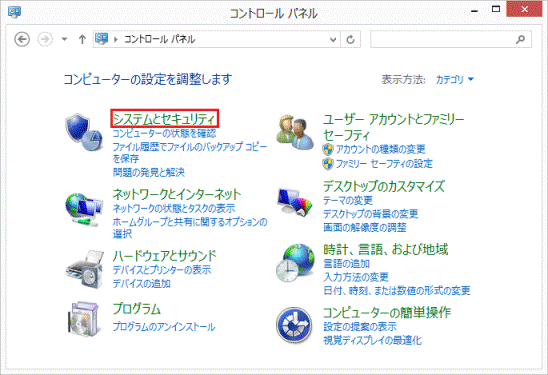This screenshot has width=548, height=375.
Task: Click the Ease of Access icon
Action: coord(294,325)
